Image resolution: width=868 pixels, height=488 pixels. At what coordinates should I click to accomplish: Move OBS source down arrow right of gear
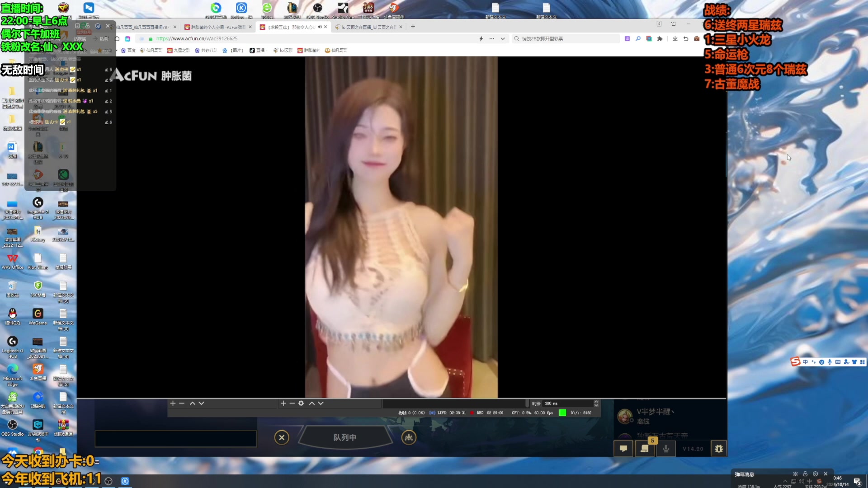tap(321, 403)
